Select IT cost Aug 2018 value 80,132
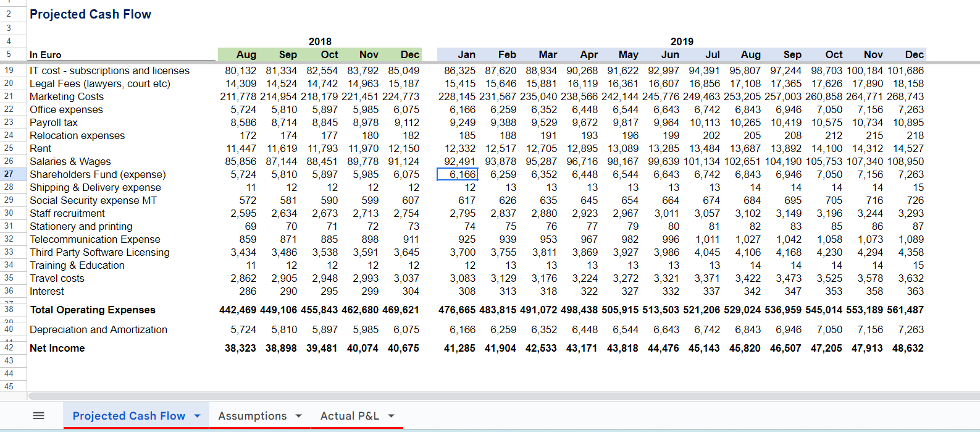This screenshot has width=980, height=432. click(x=240, y=70)
